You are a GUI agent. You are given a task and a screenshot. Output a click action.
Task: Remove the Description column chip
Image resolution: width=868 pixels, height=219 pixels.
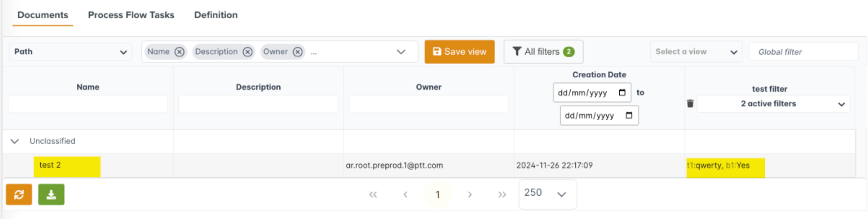(248, 52)
